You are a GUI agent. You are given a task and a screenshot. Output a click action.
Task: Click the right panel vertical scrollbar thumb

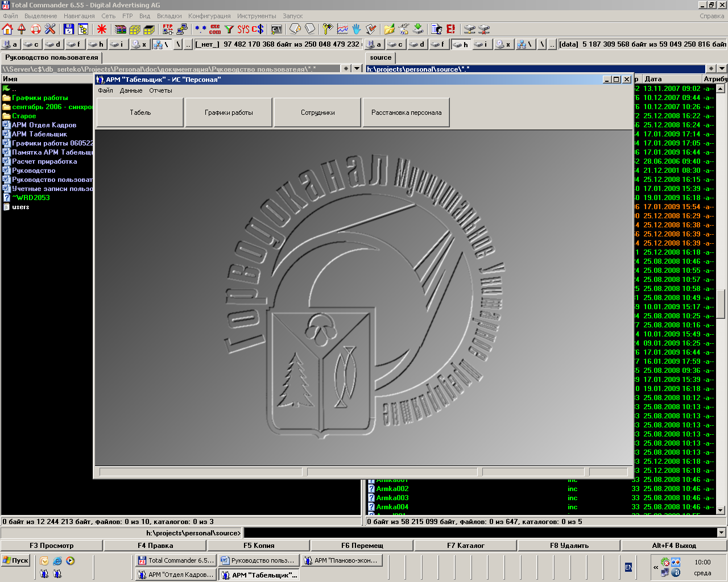721,304
